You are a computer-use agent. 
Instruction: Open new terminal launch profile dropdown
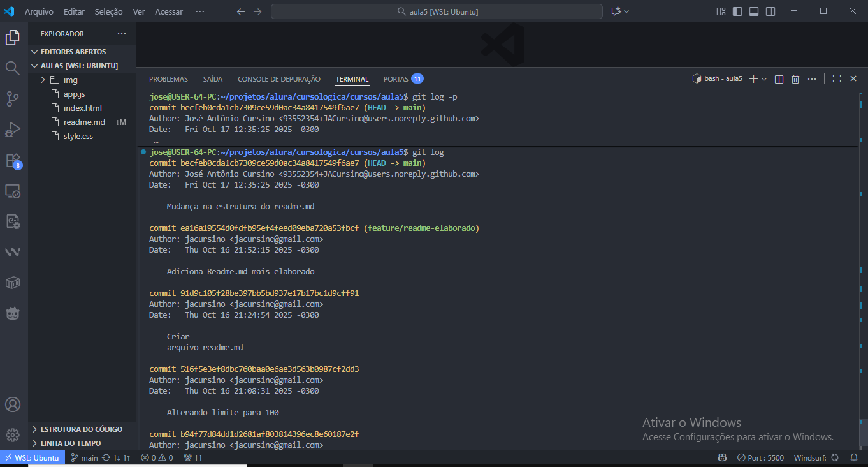[764, 79]
